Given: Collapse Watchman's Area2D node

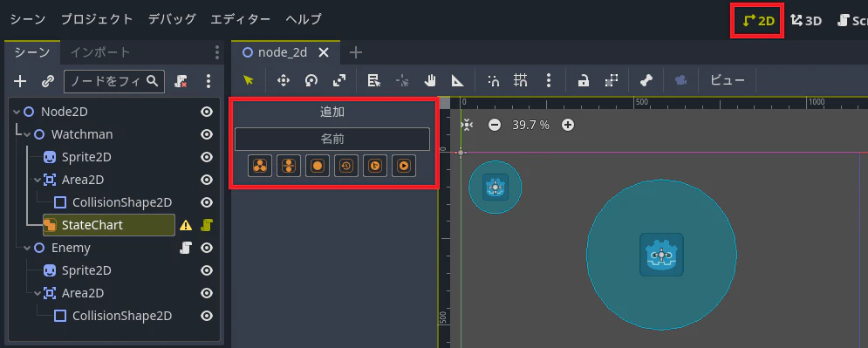Looking at the screenshot, I should click(x=38, y=180).
